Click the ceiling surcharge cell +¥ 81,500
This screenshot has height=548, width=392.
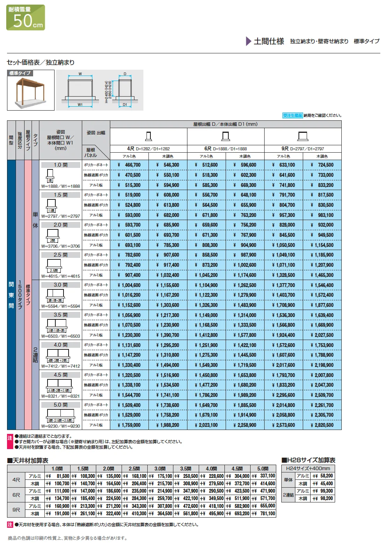tap(57, 476)
